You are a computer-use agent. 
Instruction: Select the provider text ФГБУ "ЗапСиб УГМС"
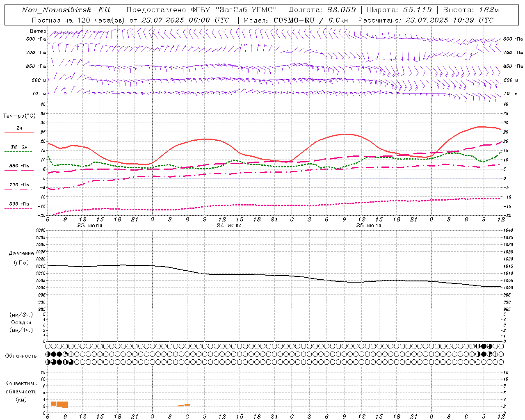234,10
